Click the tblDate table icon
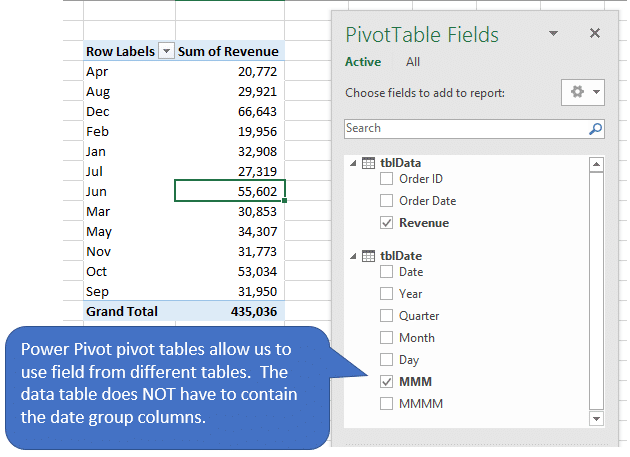Image resolution: width=630 pixels, height=457 pixels. pos(368,256)
